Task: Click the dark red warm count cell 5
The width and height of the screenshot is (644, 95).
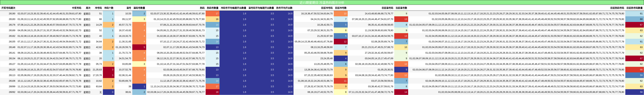Action: pyautogui.click(x=139, y=47)
